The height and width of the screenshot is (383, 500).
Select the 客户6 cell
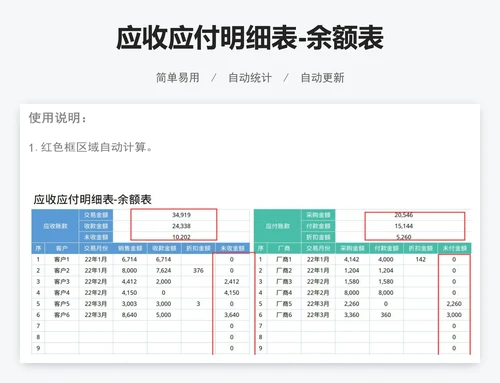[x=62, y=315]
